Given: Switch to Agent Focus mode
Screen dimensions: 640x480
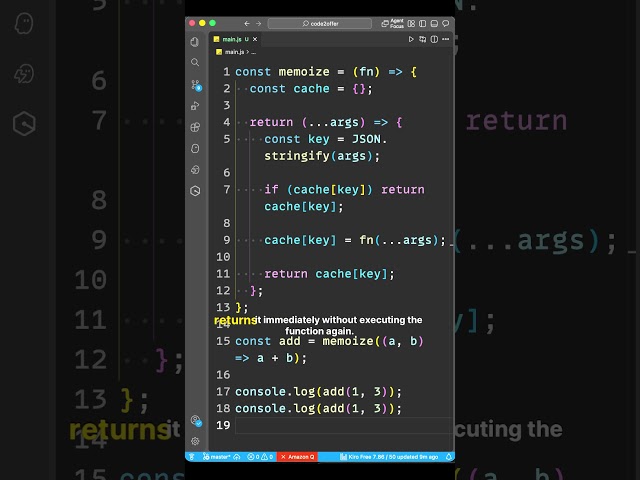Looking at the screenshot, I should pyautogui.click(x=393, y=24).
